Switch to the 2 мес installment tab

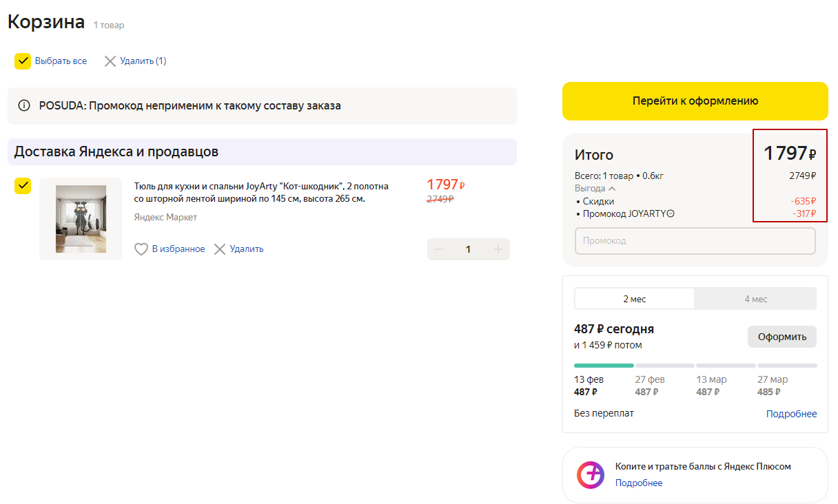635,299
